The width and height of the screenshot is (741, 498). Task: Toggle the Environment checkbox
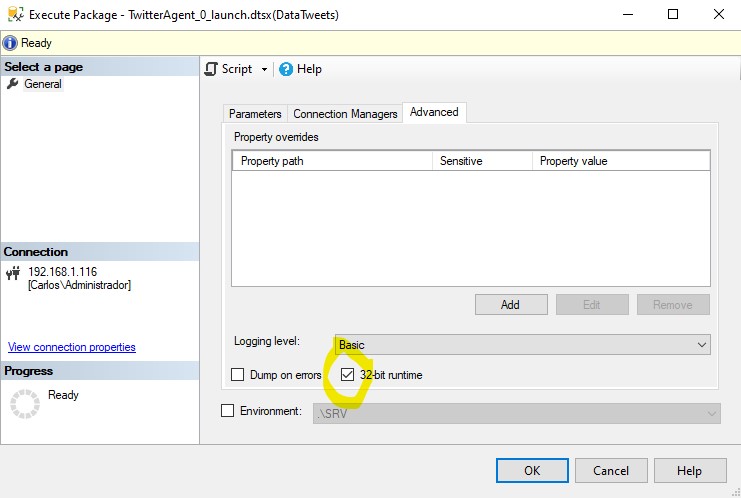(x=227, y=411)
